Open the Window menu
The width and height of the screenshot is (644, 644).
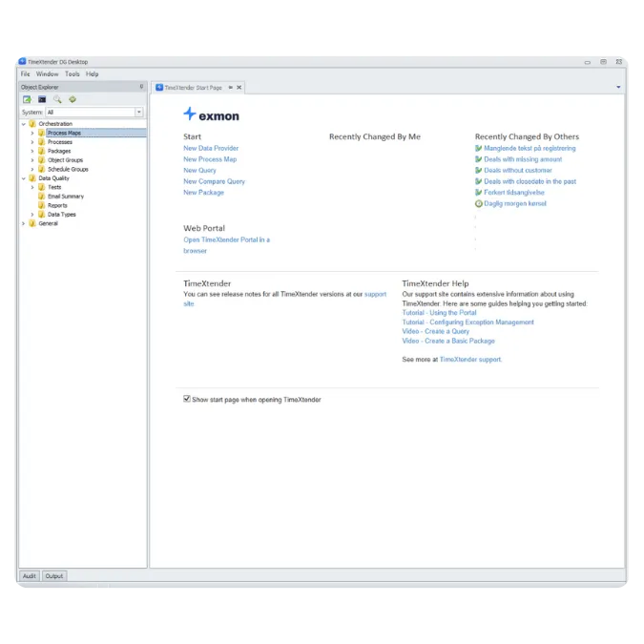click(x=48, y=73)
